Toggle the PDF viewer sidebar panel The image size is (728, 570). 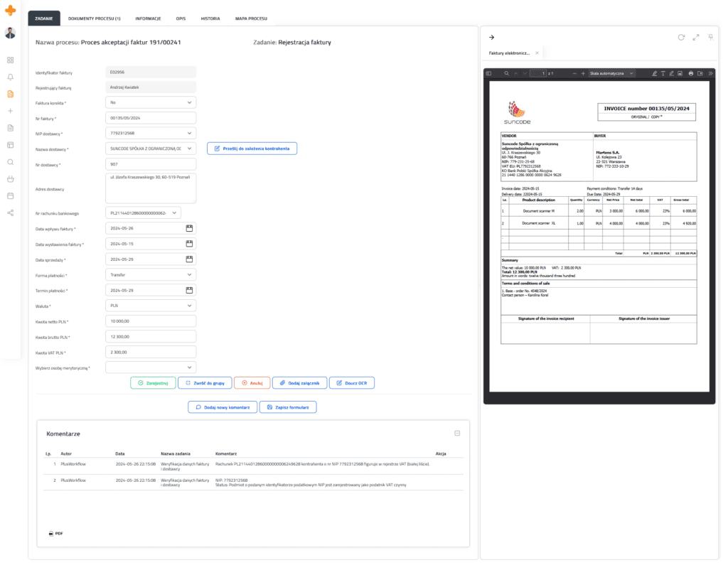click(x=489, y=72)
